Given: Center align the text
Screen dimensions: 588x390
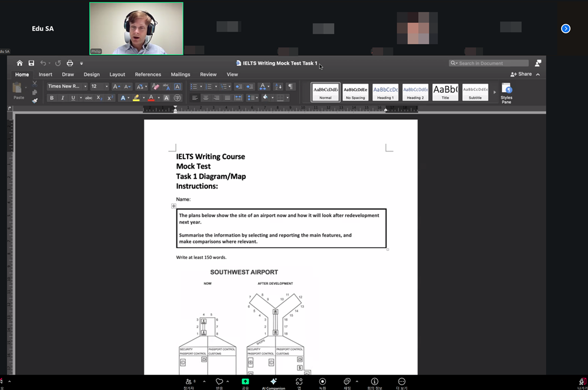Looking at the screenshot, I should coord(205,97).
